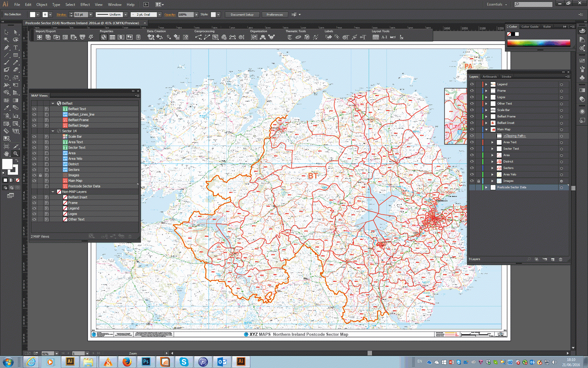
Task: Collapse the Main Map layer
Action: [x=486, y=129]
